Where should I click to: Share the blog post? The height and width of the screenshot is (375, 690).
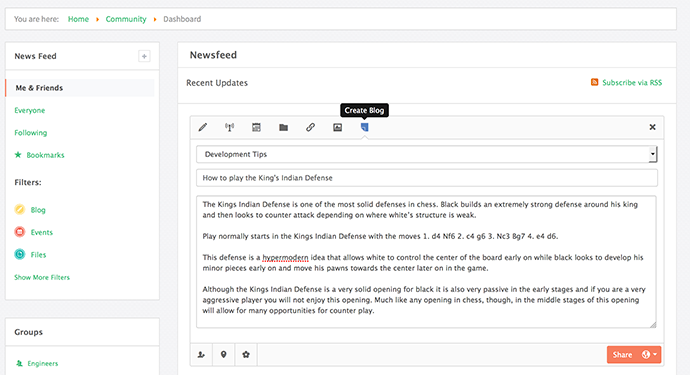click(622, 354)
